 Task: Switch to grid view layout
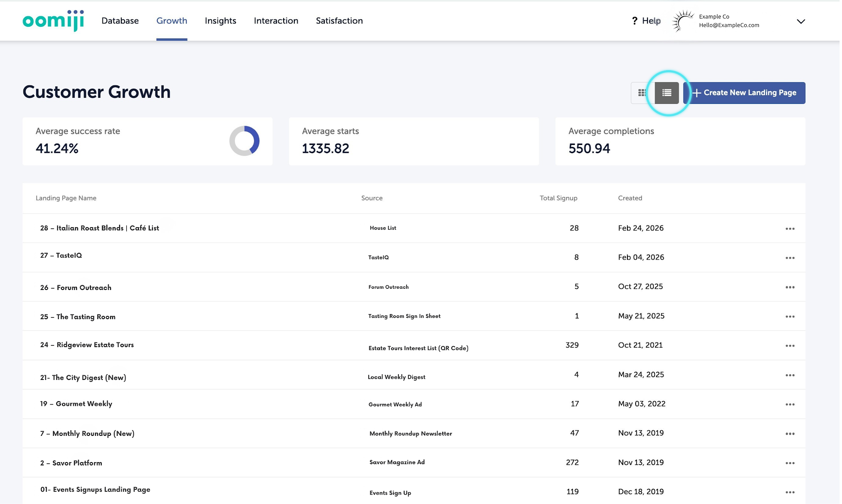[642, 93]
